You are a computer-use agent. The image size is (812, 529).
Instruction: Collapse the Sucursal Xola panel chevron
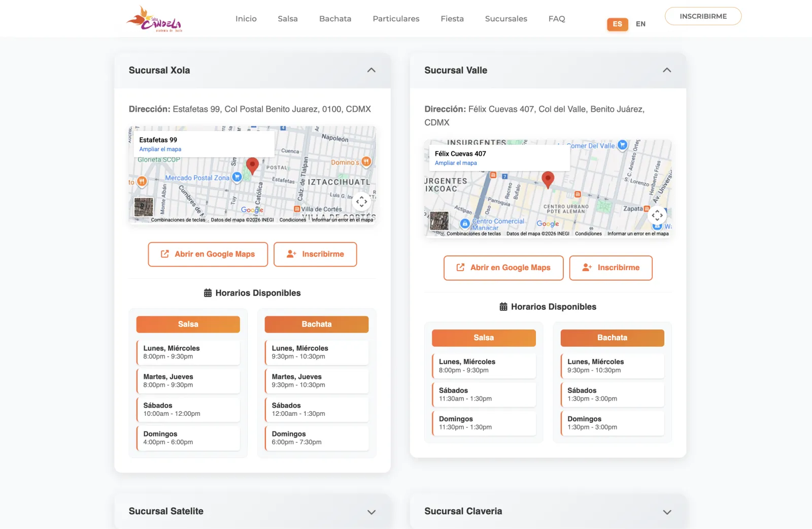tap(371, 70)
